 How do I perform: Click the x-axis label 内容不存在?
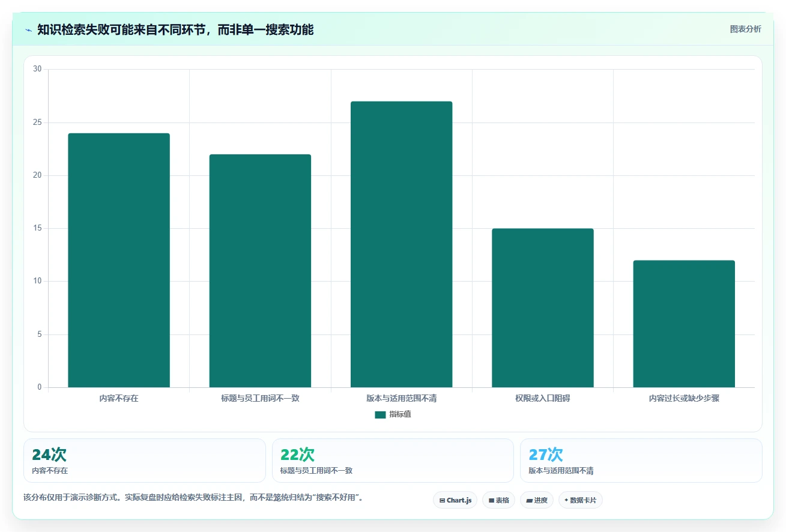point(119,398)
